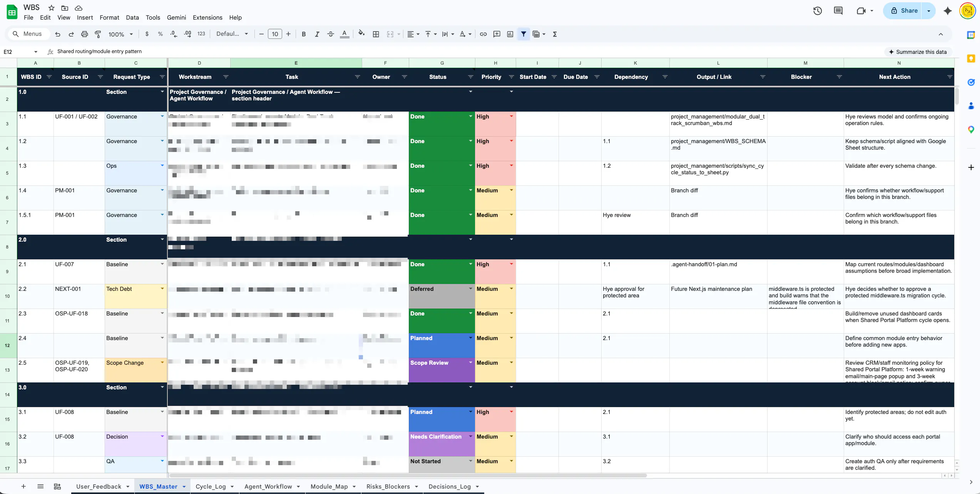
Task: Open Status dropdown for Deferred row 2.2
Action: click(x=470, y=289)
